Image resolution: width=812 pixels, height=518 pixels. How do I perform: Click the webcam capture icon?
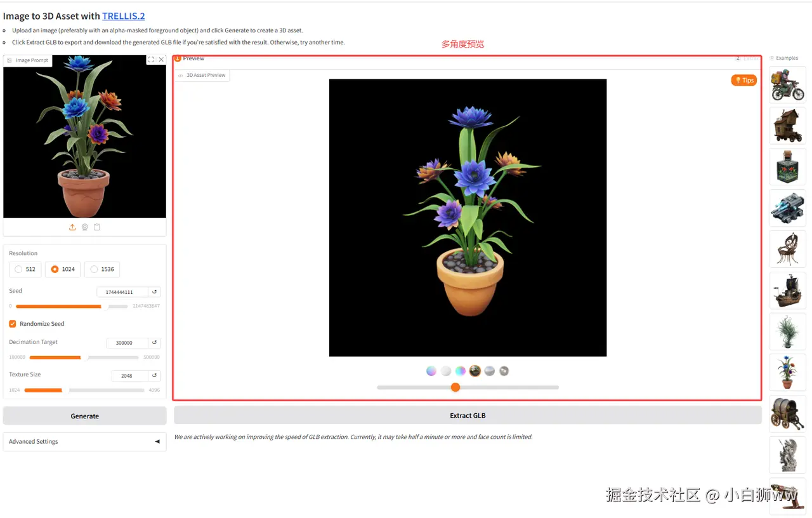[x=84, y=227]
